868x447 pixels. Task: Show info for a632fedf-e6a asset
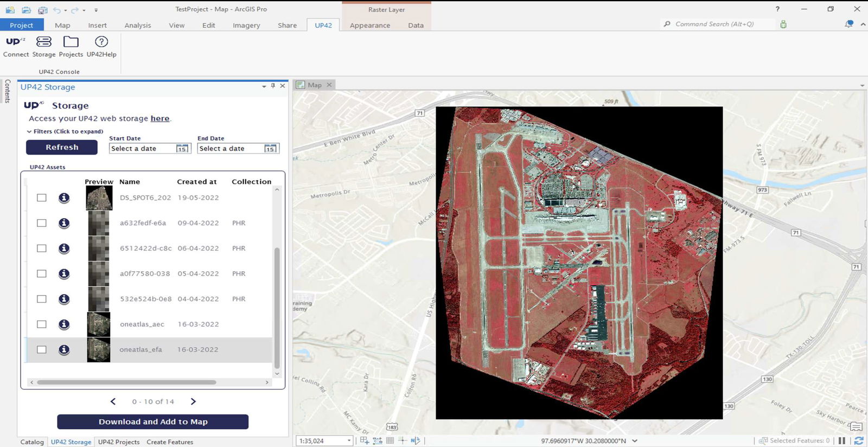(x=64, y=223)
